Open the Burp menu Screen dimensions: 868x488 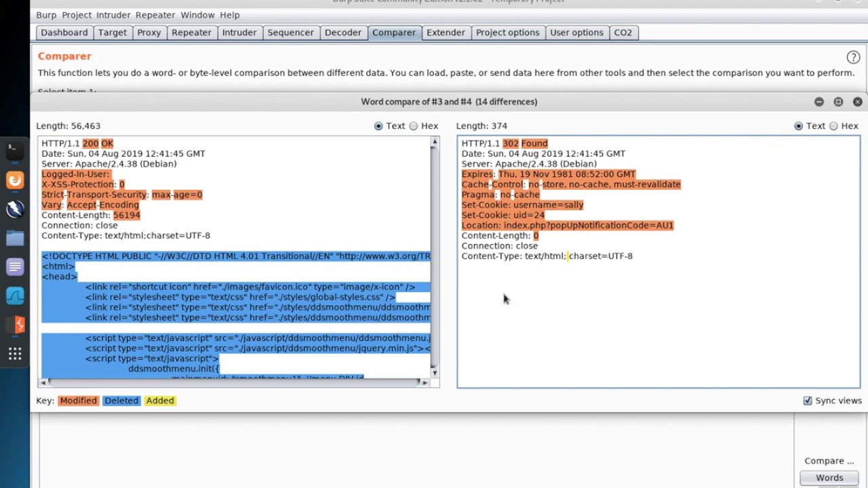[46, 15]
